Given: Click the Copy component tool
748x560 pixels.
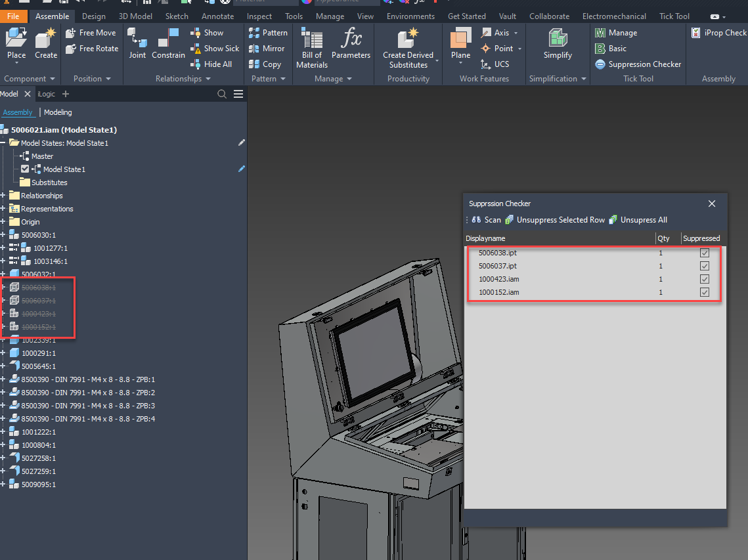Looking at the screenshot, I should (265, 64).
